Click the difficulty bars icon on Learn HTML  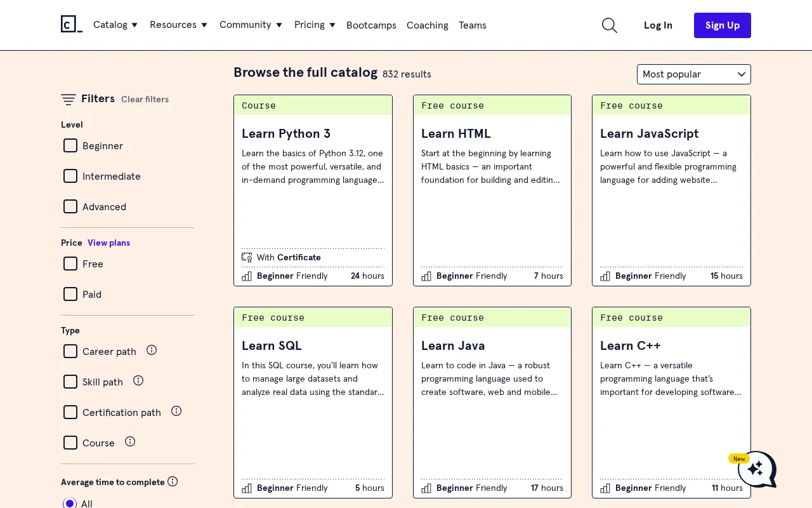pos(426,276)
